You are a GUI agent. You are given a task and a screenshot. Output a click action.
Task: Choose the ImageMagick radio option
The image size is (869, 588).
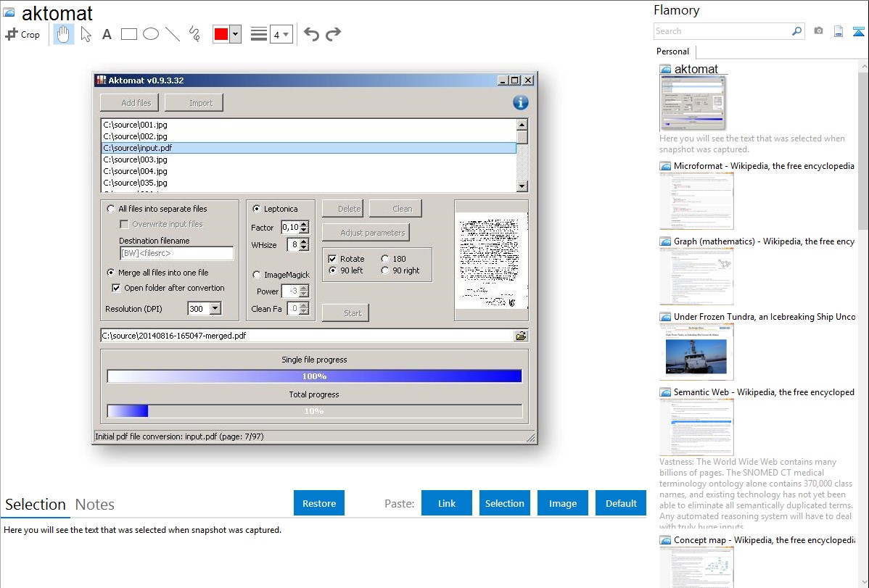pos(257,275)
